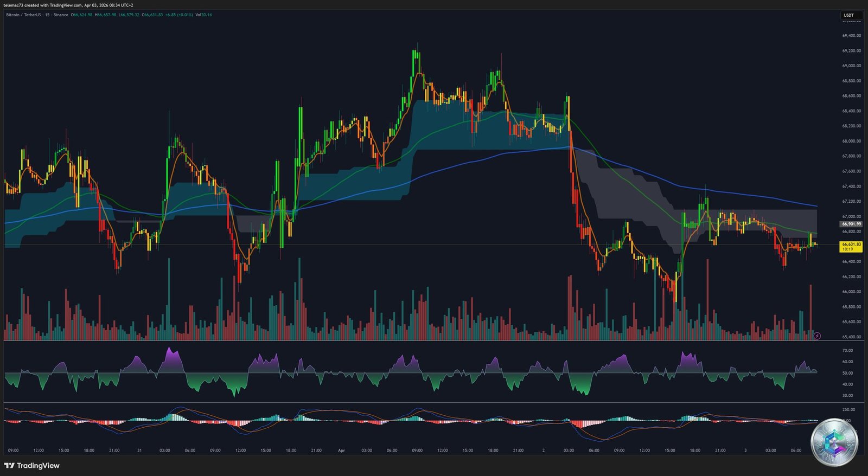Click the TradingView logo at bottom left
Viewport: 868px width, 476px height.
point(32,465)
